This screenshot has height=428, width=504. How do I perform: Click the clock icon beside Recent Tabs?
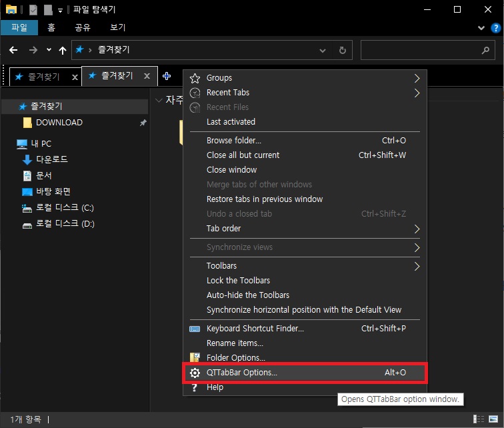coord(195,93)
